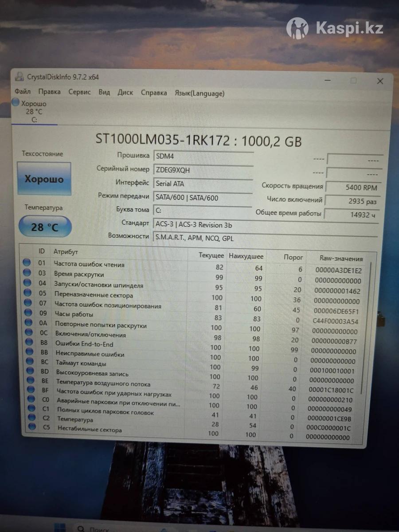The width and height of the screenshot is (399, 532).
Task: Click the serial number field ZDEG9XQH
Action: tap(203, 170)
